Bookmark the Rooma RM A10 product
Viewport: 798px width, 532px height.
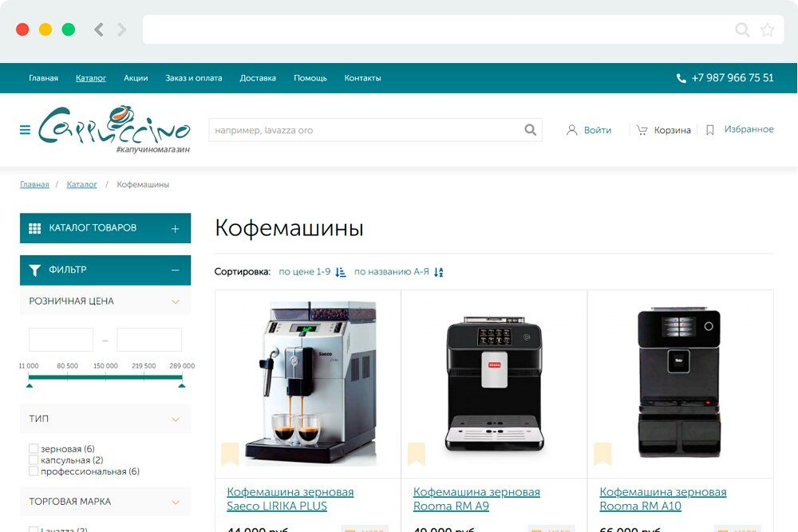click(602, 454)
